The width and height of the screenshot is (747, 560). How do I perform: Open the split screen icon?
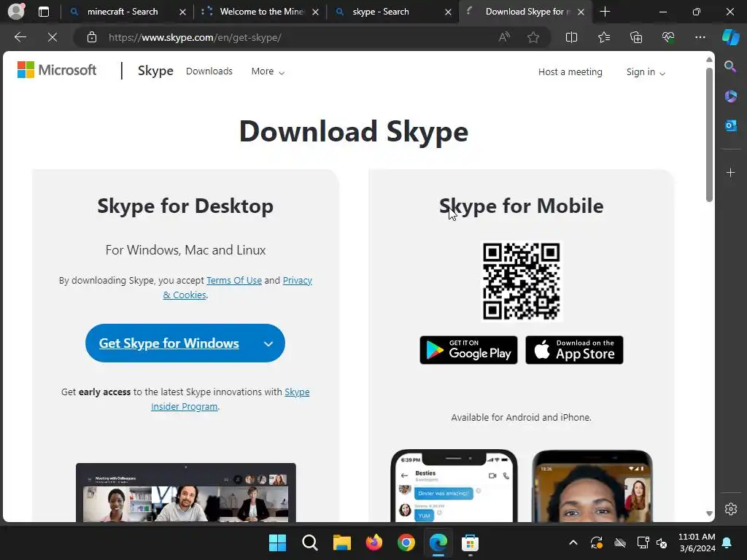pyautogui.click(x=571, y=37)
